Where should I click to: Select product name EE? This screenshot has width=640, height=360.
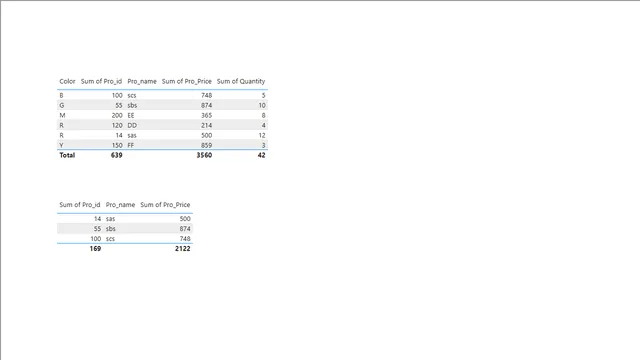click(x=131, y=115)
